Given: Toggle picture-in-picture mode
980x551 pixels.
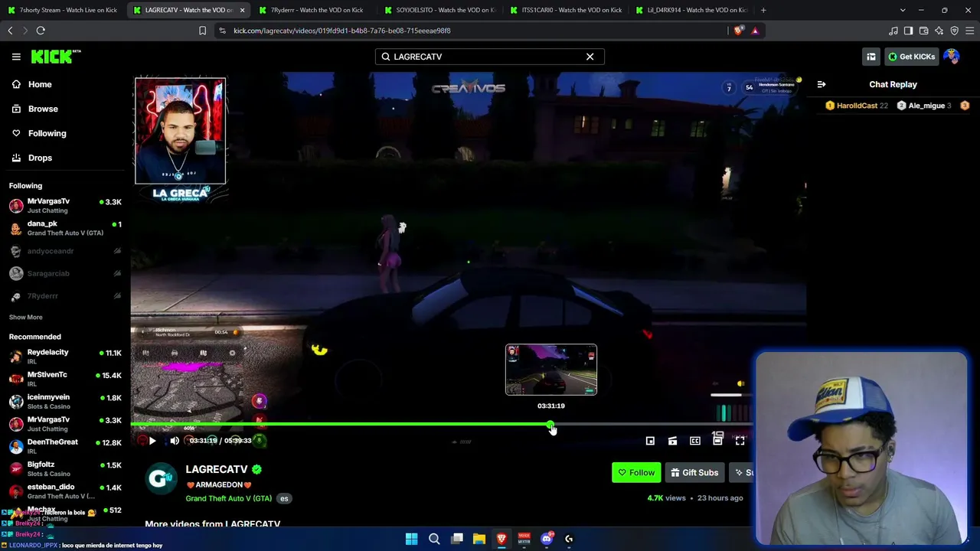Looking at the screenshot, I should pos(650,441).
